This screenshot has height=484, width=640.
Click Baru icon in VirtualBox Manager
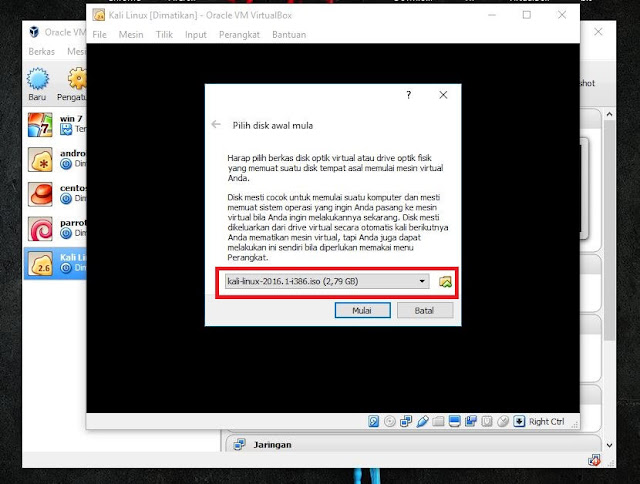click(x=38, y=79)
